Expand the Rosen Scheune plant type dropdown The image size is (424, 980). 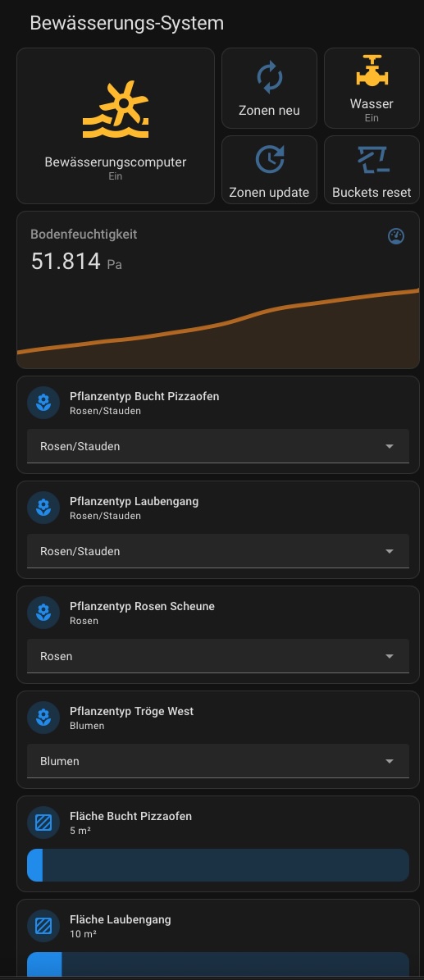point(218,656)
